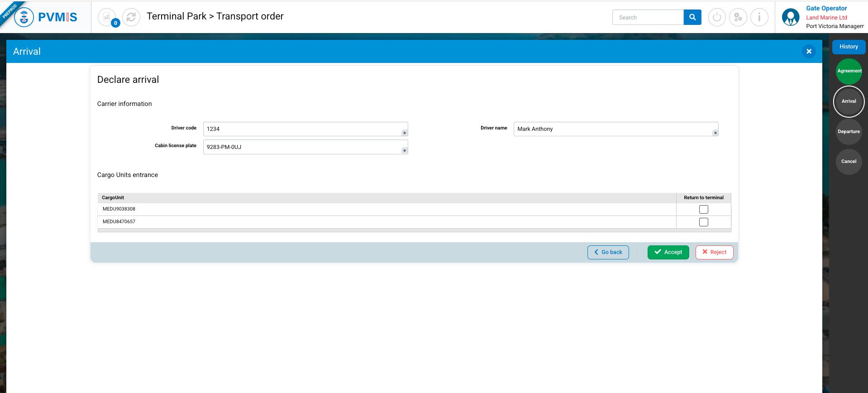Click the Go back button
The image size is (868, 393).
click(608, 252)
